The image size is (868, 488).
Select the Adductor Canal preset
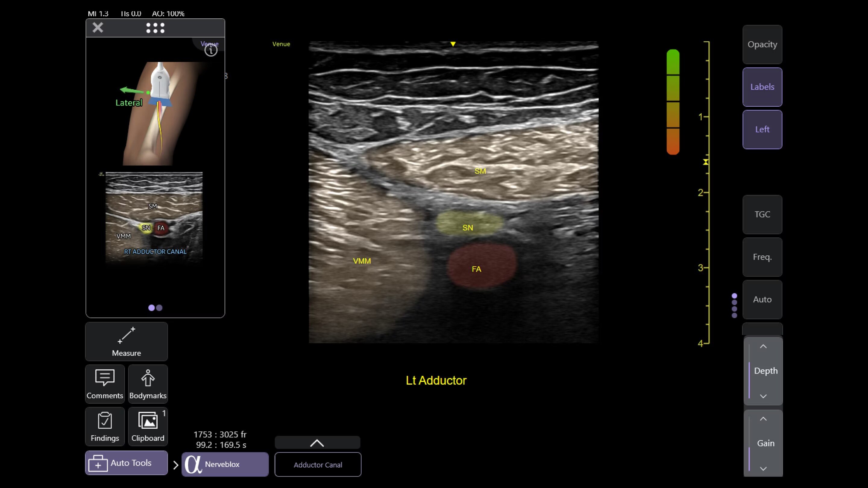(318, 465)
